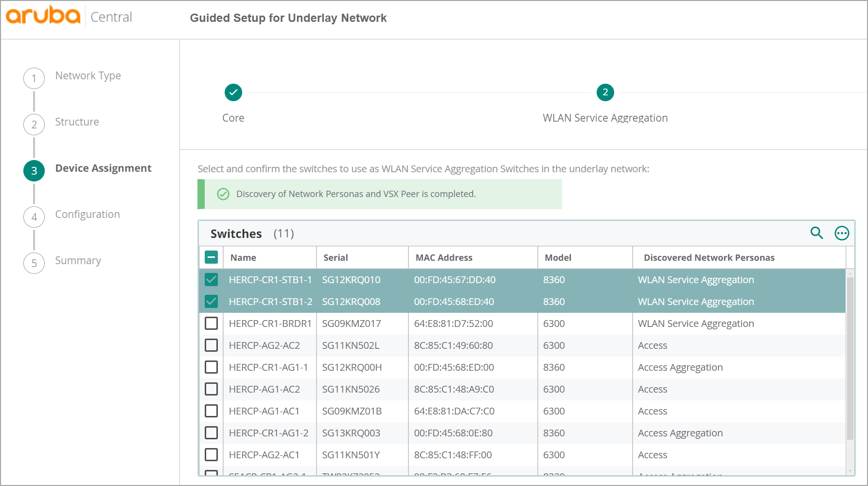
Task: Check the HERCP-AG1-AC2 switch
Action: point(211,389)
